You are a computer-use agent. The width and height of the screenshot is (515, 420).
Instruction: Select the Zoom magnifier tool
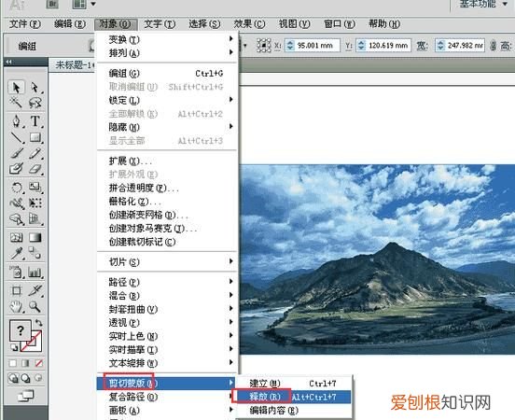click(x=35, y=307)
